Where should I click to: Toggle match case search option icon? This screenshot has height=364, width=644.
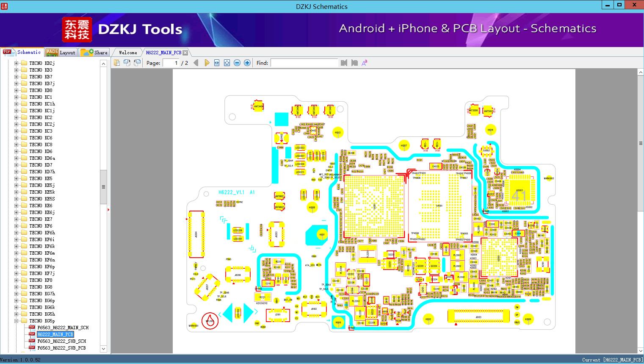(x=364, y=63)
